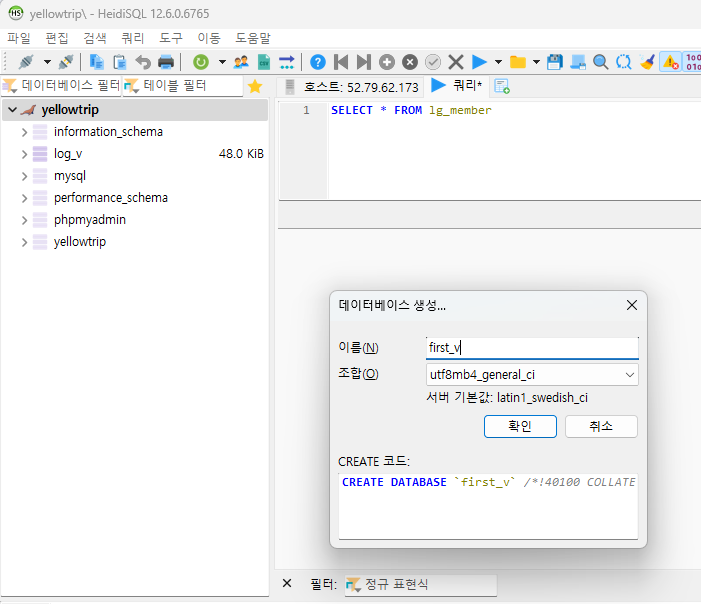Screen dimensions: 701x604
Task: Click the Replace text circular arrows icon
Action: click(624, 62)
